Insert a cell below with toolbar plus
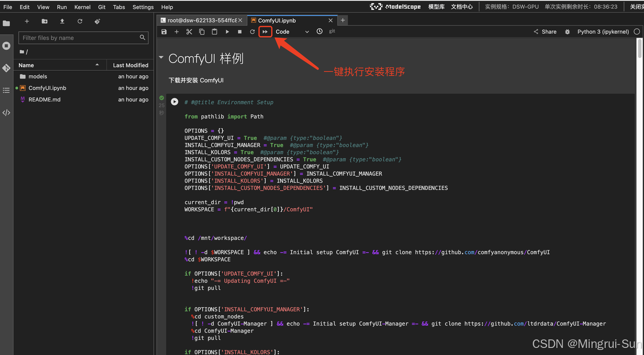Image resolution: width=644 pixels, height=355 pixels. pos(177,32)
